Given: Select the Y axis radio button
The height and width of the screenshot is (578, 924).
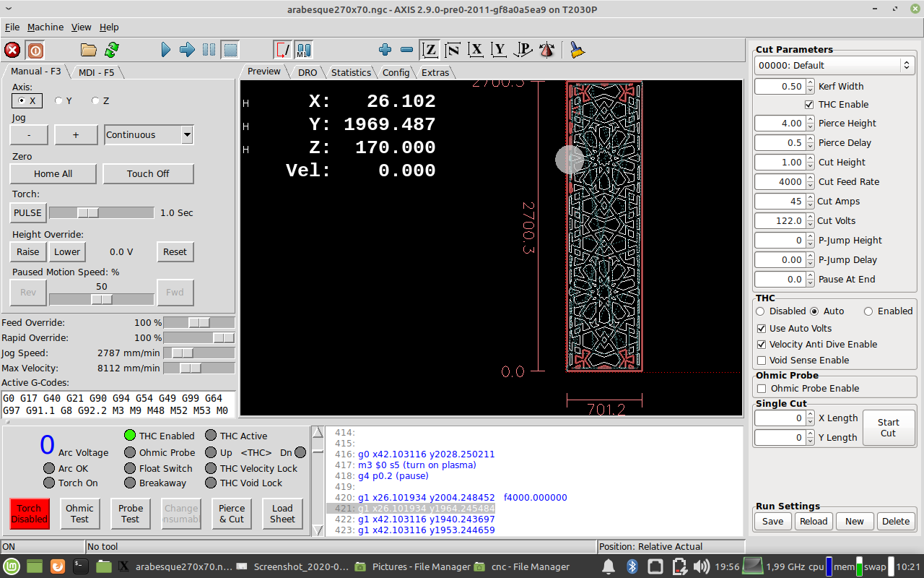Looking at the screenshot, I should coord(64,101).
